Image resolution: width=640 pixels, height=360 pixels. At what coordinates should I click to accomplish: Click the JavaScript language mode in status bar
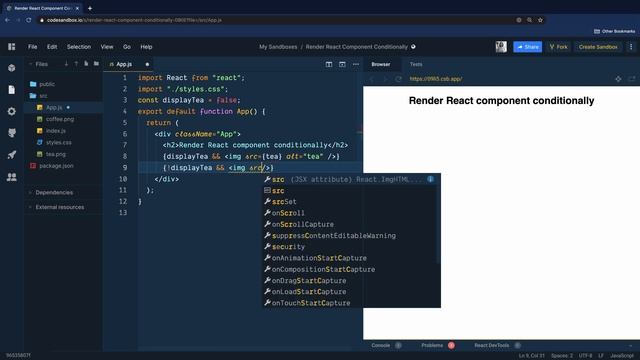pyautogui.click(x=622, y=356)
